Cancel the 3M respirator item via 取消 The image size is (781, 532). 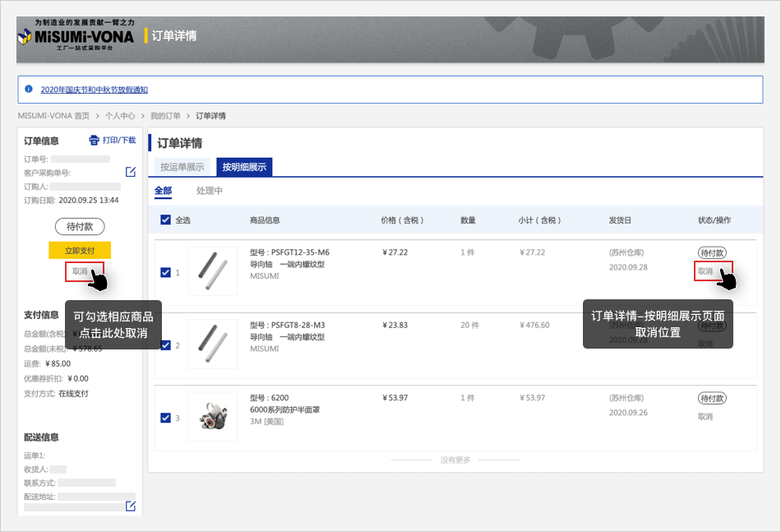click(x=705, y=417)
